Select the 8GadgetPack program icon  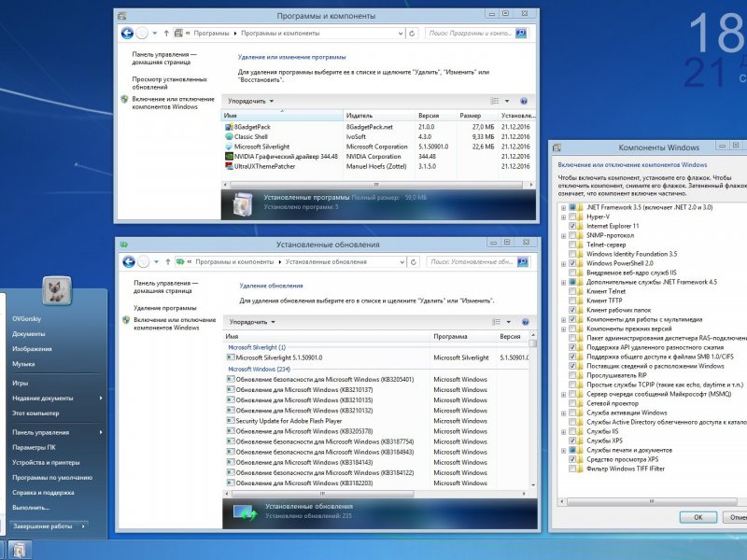pyautogui.click(x=229, y=127)
